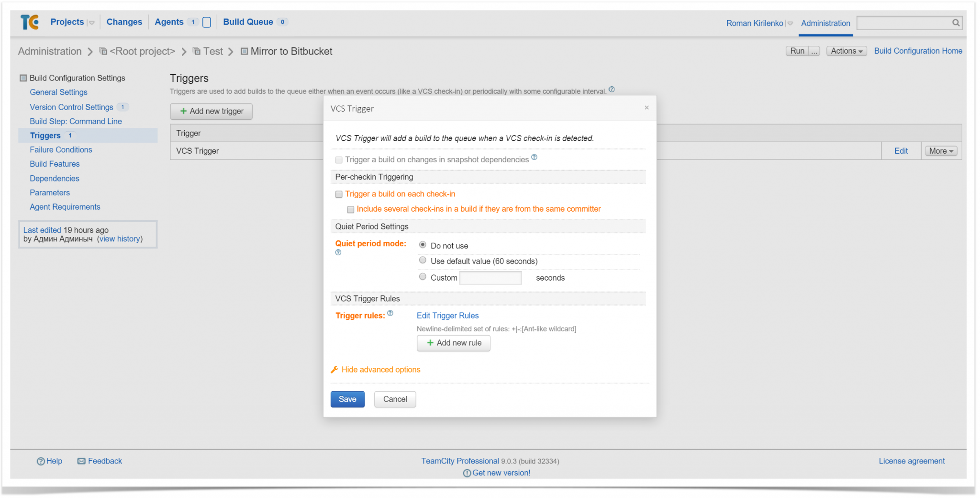
Task: Save the VCS Trigger settings
Action: (x=347, y=399)
